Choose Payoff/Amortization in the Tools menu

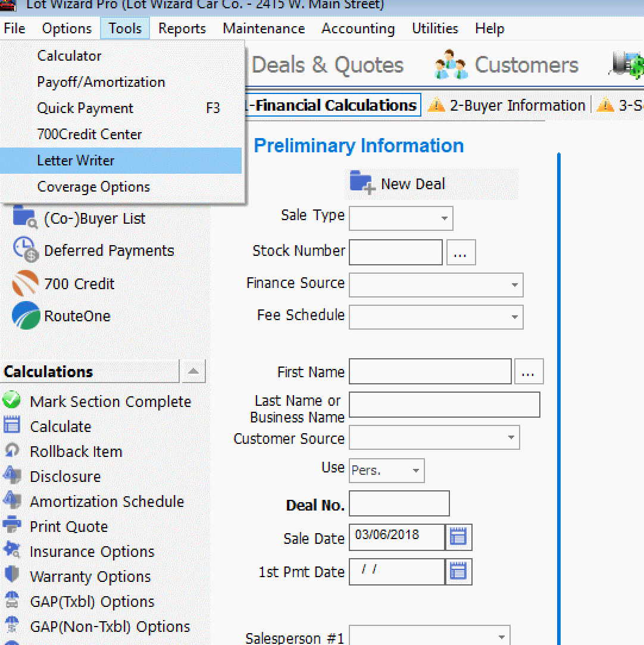101,82
